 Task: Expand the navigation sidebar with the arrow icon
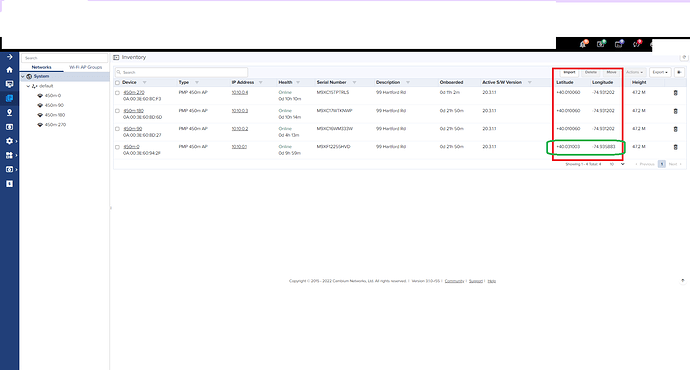pyautogui.click(x=9, y=57)
